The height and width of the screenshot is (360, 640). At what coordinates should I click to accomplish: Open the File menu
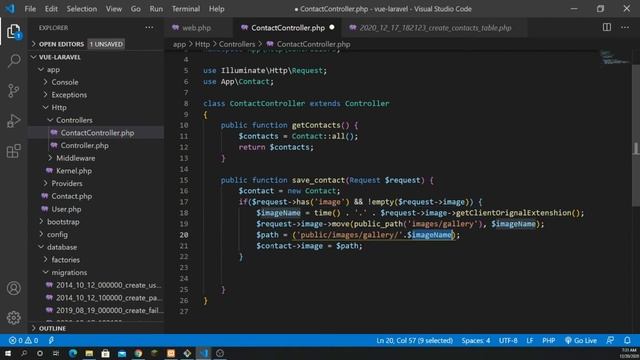(30, 9)
